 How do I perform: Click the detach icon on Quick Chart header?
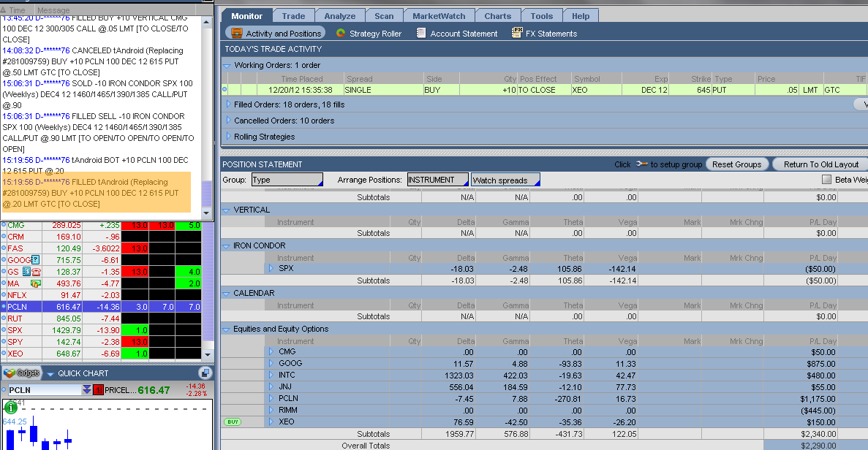coord(205,373)
